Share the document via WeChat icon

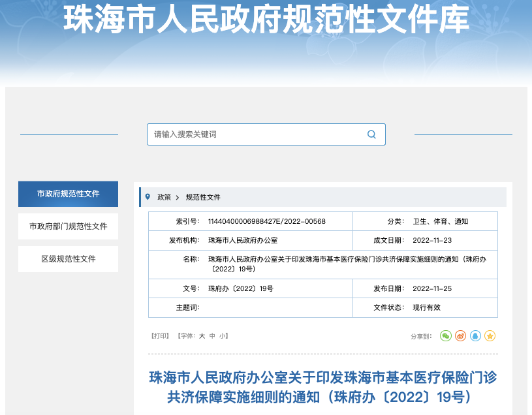pyautogui.click(x=446, y=335)
